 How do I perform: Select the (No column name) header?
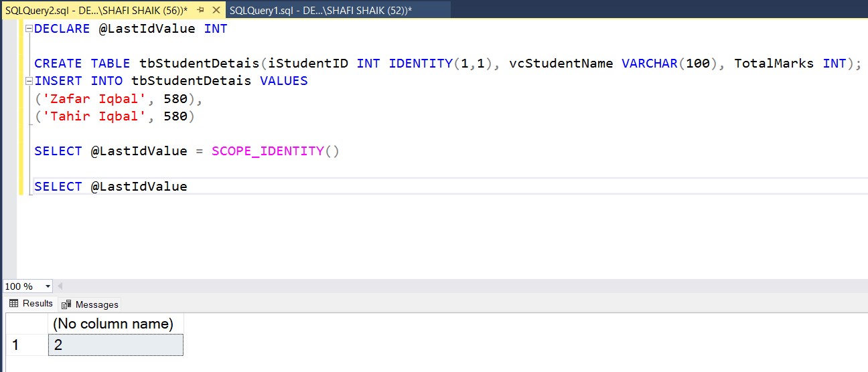[x=115, y=324]
